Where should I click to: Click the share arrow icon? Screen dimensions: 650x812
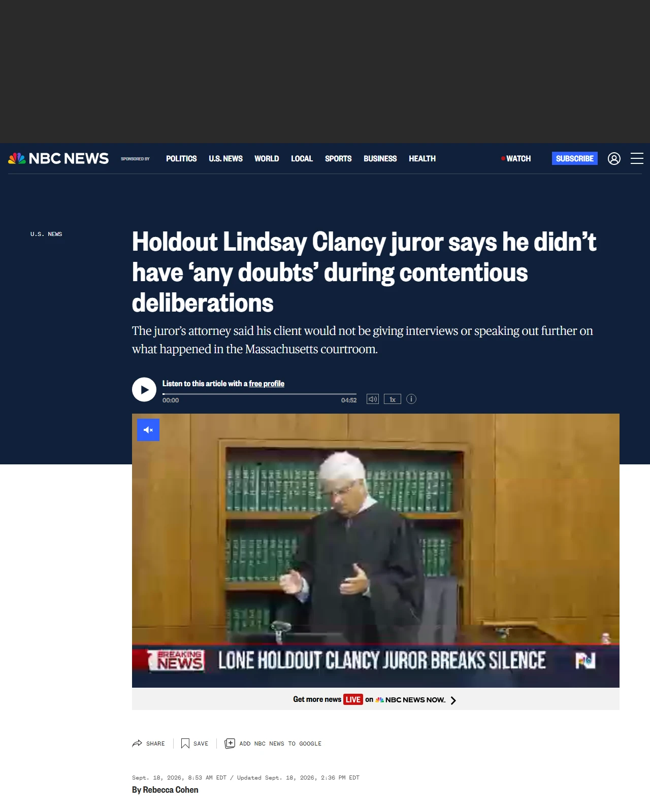pyautogui.click(x=137, y=743)
